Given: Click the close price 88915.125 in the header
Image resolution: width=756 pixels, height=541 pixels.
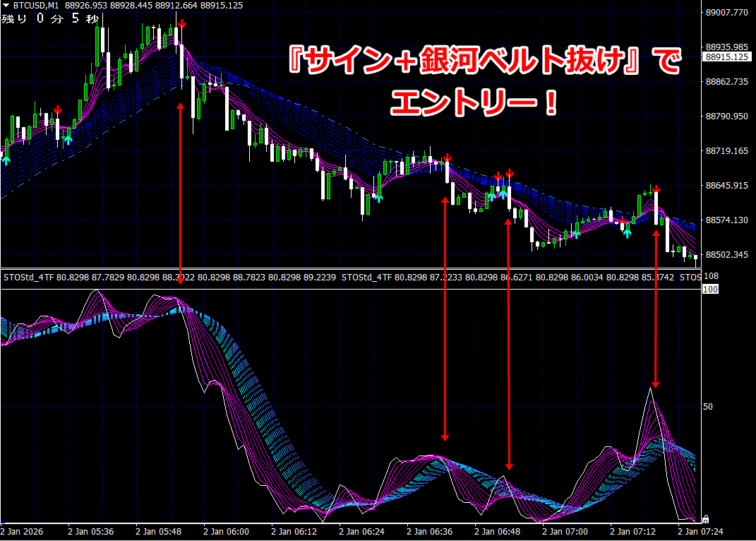Looking at the screenshot, I should coord(222,6).
